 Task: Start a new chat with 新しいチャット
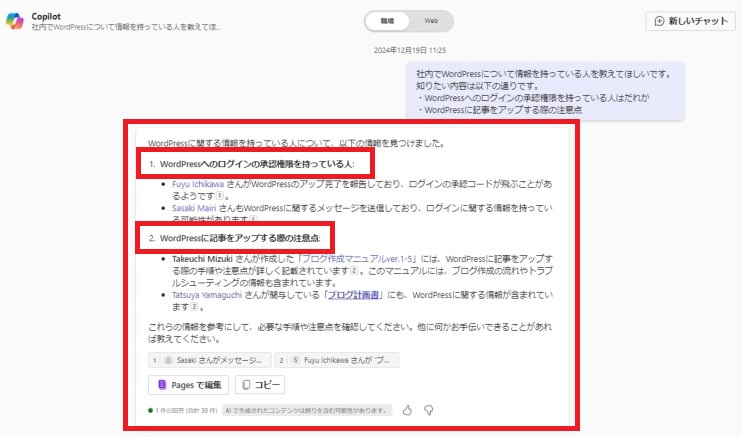click(x=690, y=21)
